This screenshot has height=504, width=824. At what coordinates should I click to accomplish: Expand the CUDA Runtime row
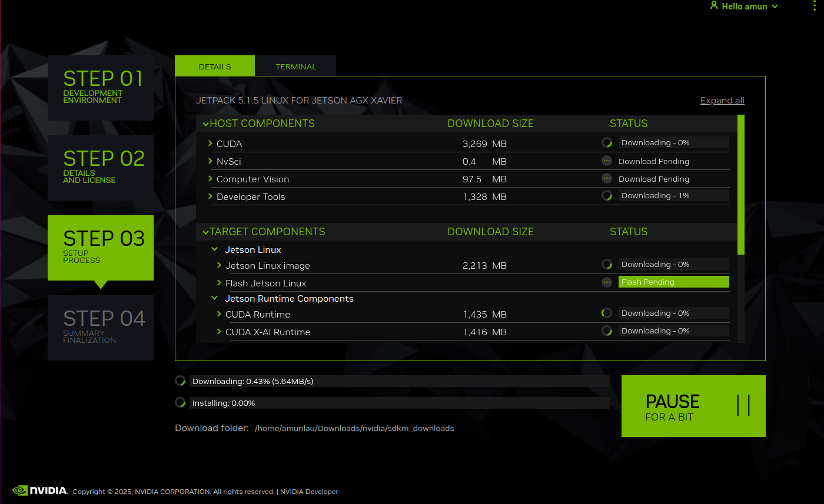[219, 314]
